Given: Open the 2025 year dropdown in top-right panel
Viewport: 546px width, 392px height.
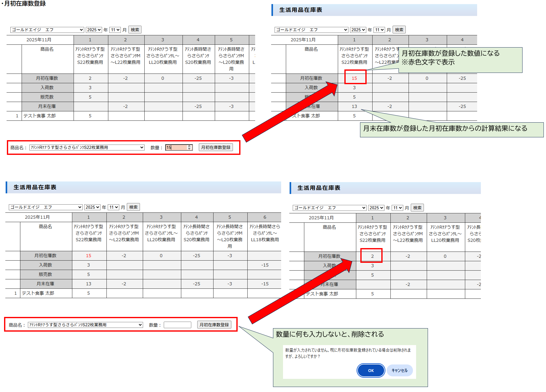Looking at the screenshot, I should (358, 30).
